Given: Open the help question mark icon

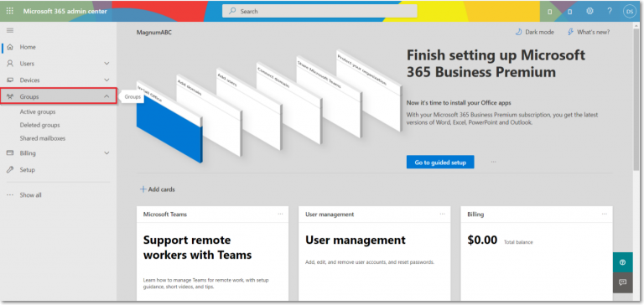Looking at the screenshot, I should [x=610, y=11].
